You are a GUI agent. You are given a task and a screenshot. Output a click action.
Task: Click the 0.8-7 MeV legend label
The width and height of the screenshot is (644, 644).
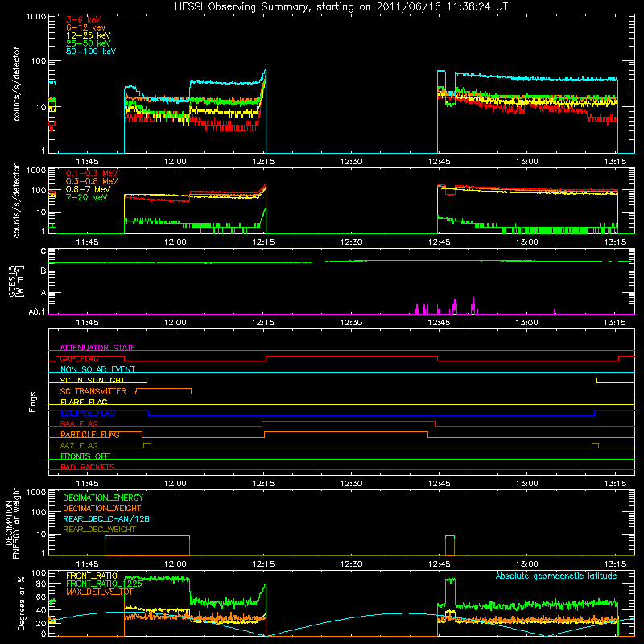(88, 189)
